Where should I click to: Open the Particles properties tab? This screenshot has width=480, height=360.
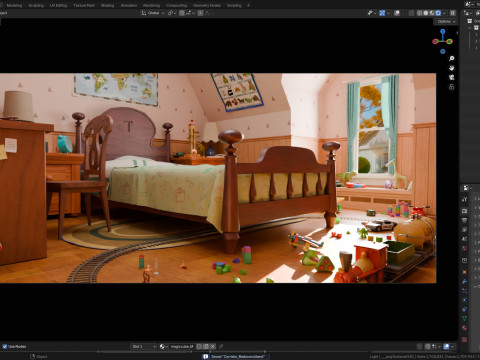(x=465, y=290)
